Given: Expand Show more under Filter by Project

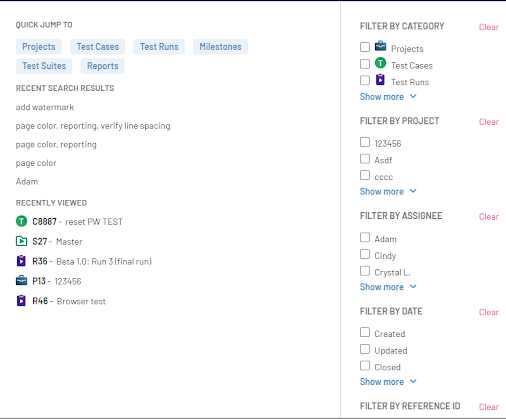Looking at the screenshot, I should pos(388,192).
